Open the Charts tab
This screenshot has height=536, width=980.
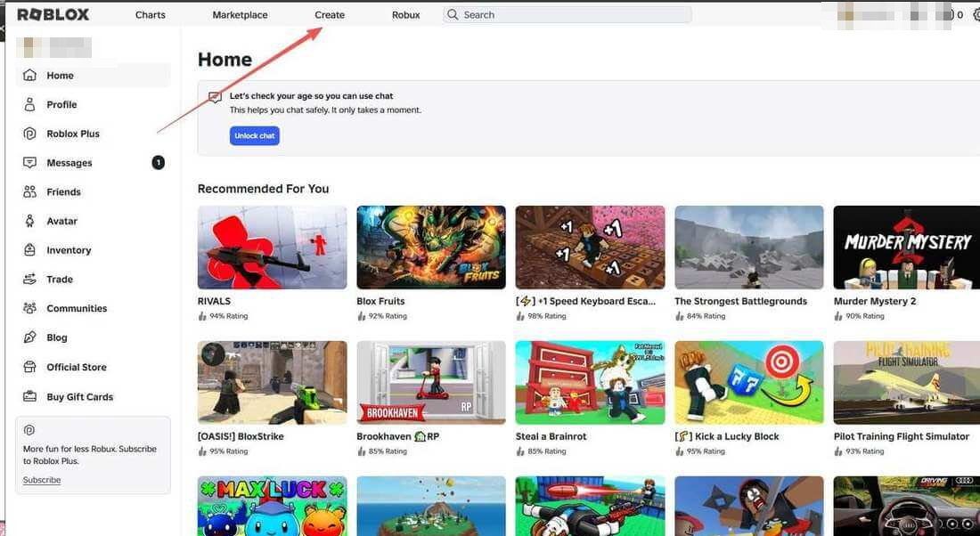(151, 14)
